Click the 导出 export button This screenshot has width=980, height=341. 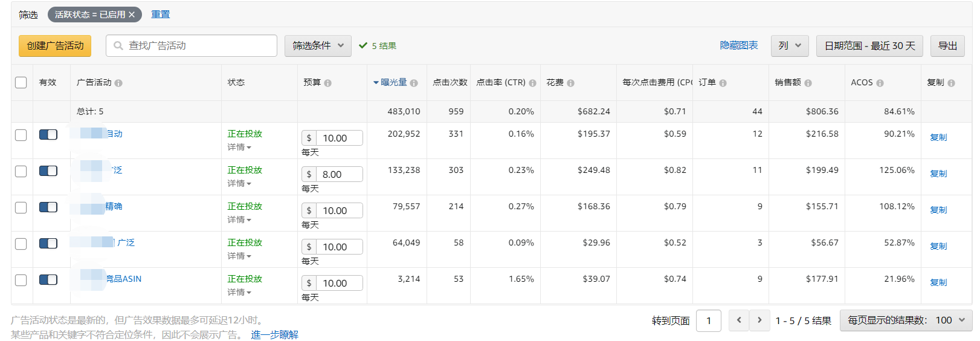[947, 46]
